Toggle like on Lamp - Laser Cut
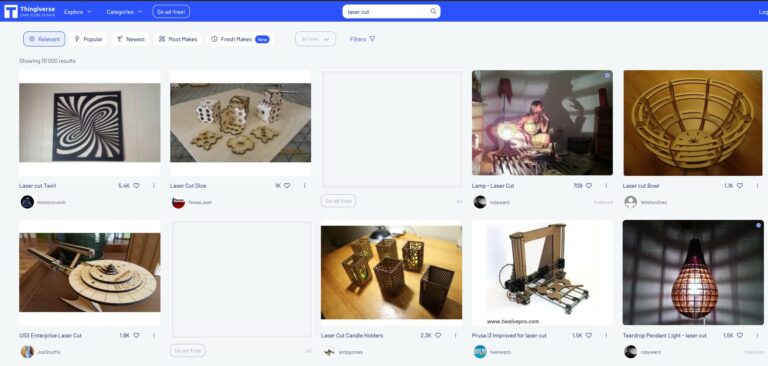The width and height of the screenshot is (768, 366). (x=589, y=186)
